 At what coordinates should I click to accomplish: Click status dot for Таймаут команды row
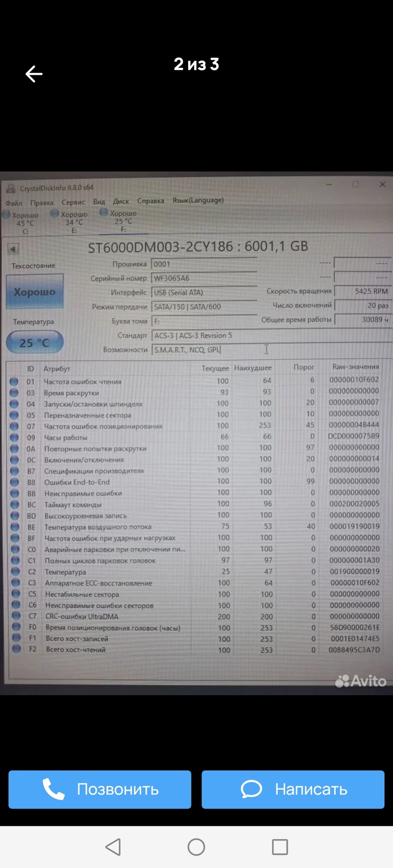[x=14, y=504]
